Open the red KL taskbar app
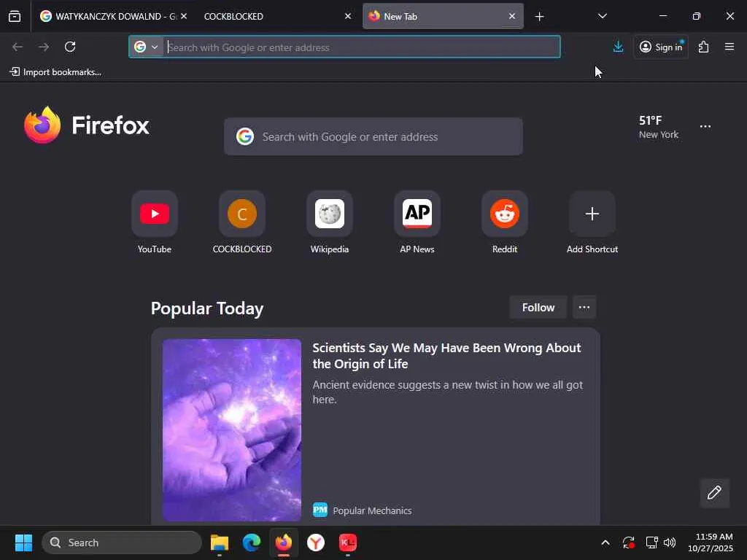This screenshot has height=560, width=747. [348, 542]
